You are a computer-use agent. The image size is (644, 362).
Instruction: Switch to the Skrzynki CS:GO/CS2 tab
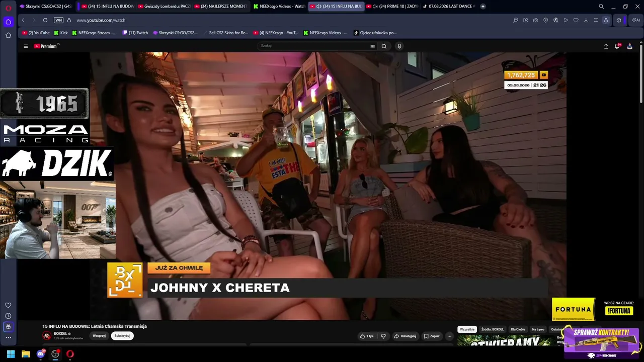tap(46, 7)
